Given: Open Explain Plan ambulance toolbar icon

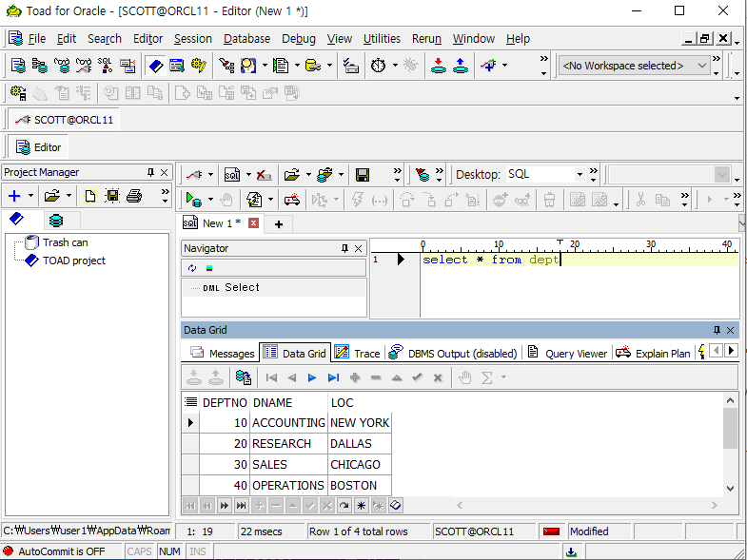Looking at the screenshot, I should click(x=292, y=200).
